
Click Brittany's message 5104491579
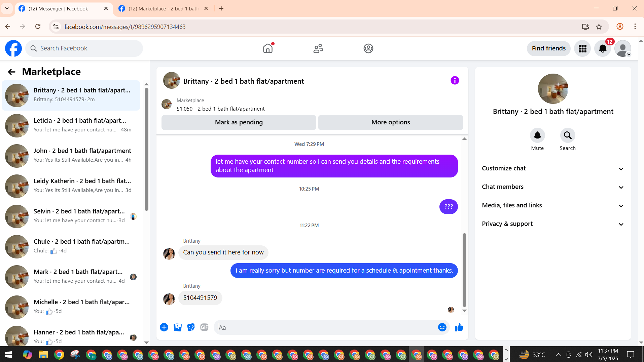[200, 298]
